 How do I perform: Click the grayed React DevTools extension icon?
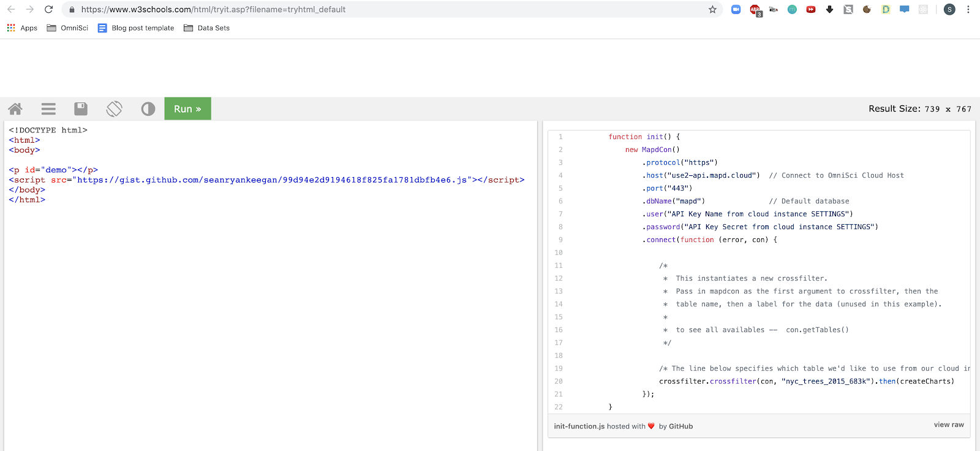(x=923, y=9)
